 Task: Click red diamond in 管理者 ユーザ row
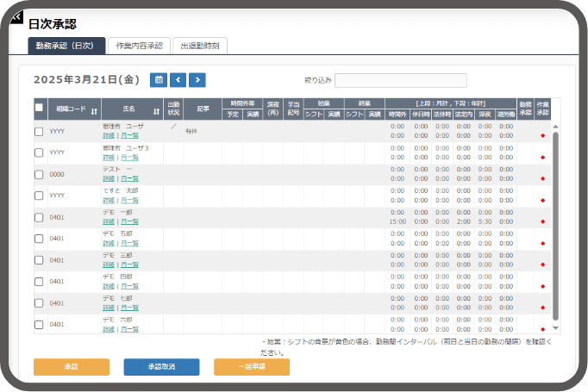(x=542, y=135)
